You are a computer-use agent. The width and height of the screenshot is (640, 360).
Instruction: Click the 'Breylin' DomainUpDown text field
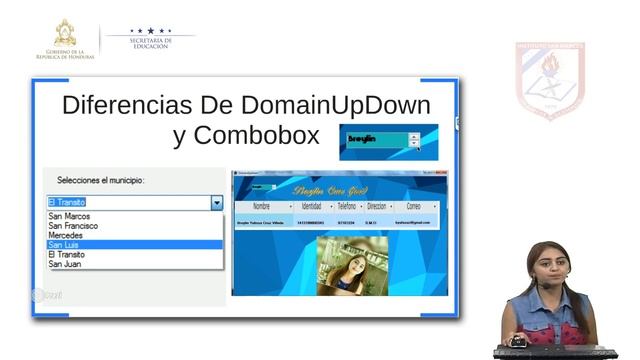[x=377, y=140]
